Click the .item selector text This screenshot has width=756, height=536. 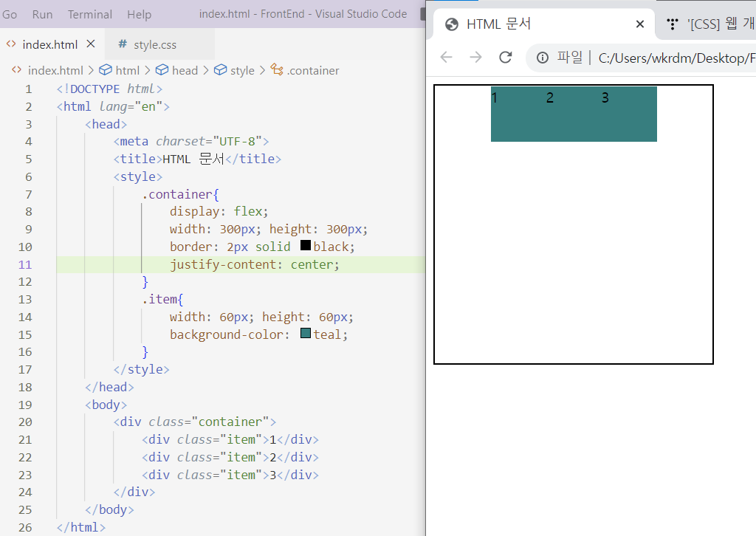[162, 299]
